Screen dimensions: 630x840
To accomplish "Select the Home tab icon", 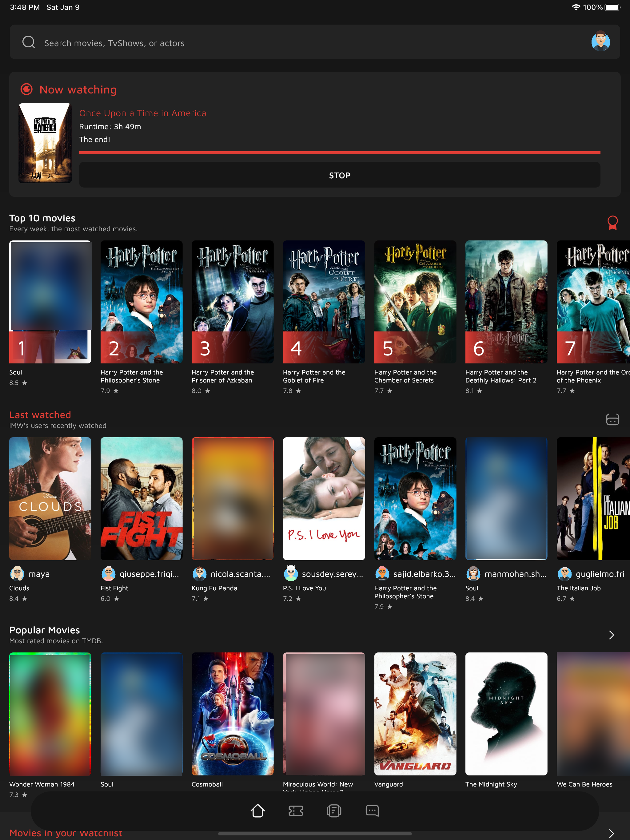I will click(257, 811).
